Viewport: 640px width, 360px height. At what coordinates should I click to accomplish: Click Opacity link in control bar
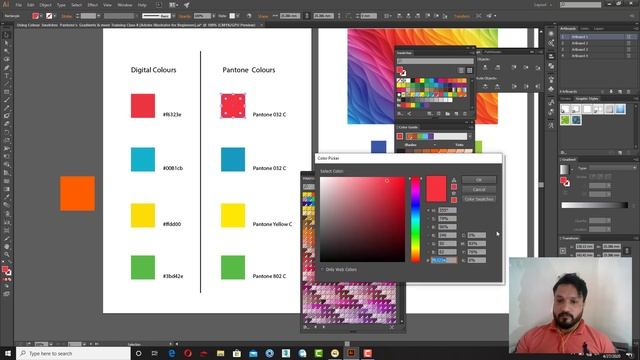(184, 16)
